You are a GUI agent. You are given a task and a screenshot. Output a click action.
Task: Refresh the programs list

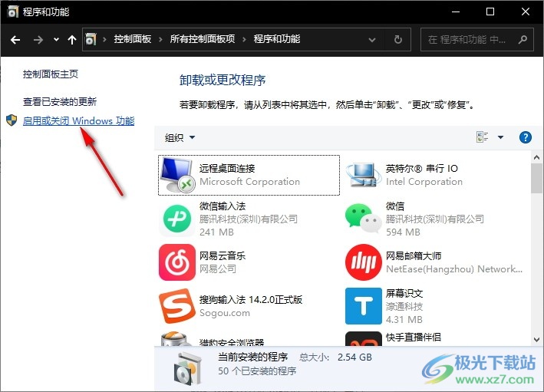click(398, 40)
